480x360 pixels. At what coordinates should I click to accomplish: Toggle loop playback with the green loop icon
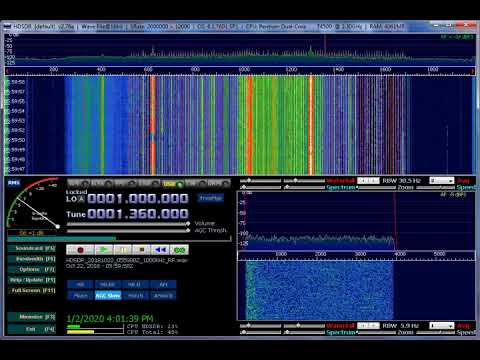pos(179,250)
